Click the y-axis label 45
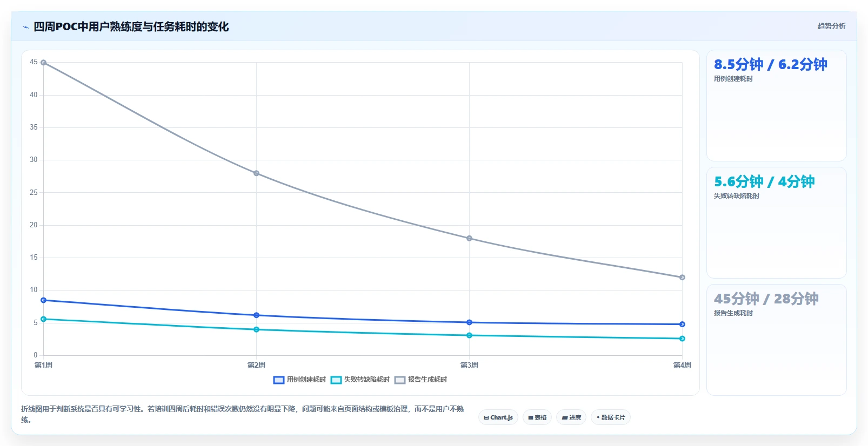This screenshot has width=868, height=446. tap(34, 62)
